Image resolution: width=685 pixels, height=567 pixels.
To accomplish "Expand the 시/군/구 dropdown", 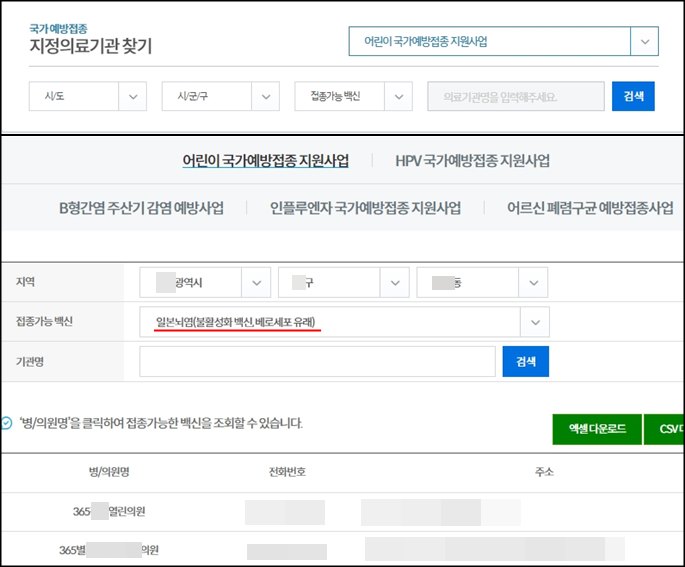I will coord(221,96).
